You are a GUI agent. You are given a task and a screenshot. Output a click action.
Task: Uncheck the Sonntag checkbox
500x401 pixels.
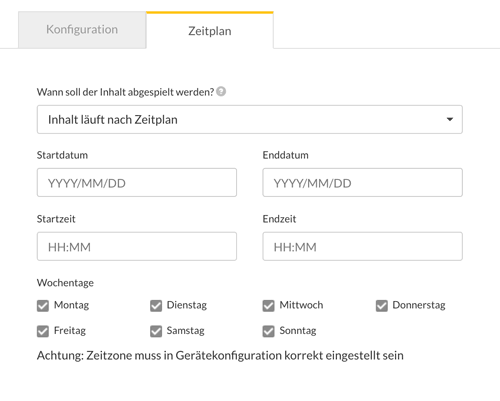[x=268, y=331]
